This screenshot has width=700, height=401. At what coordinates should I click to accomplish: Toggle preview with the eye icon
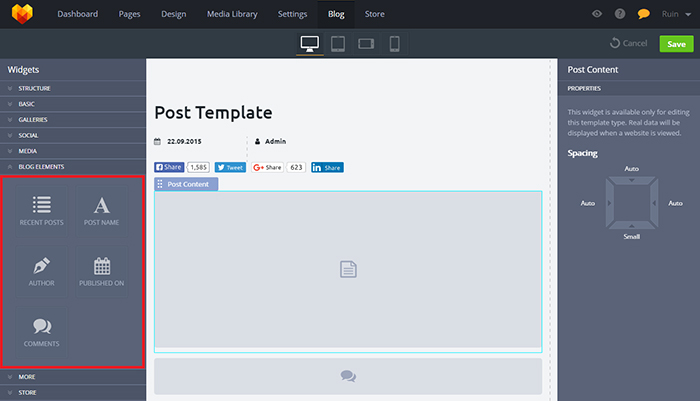[597, 14]
